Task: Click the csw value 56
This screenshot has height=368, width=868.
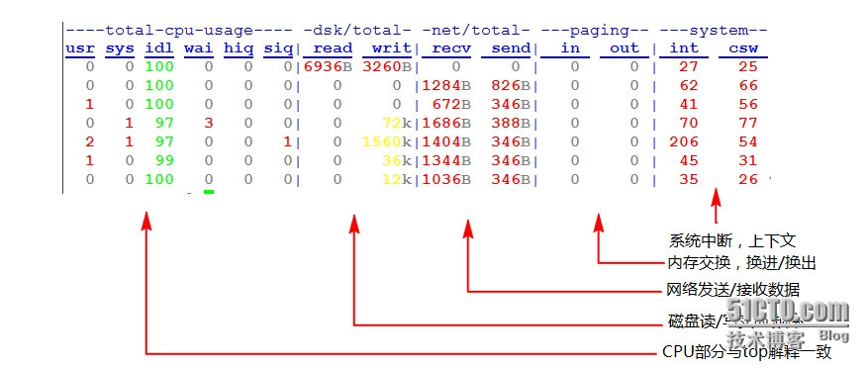Action: coord(748,104)
